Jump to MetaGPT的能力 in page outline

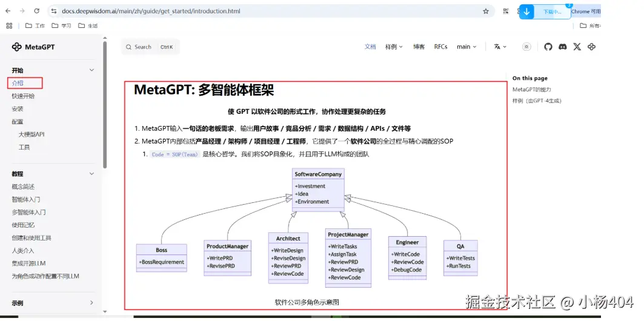(531, 90)
